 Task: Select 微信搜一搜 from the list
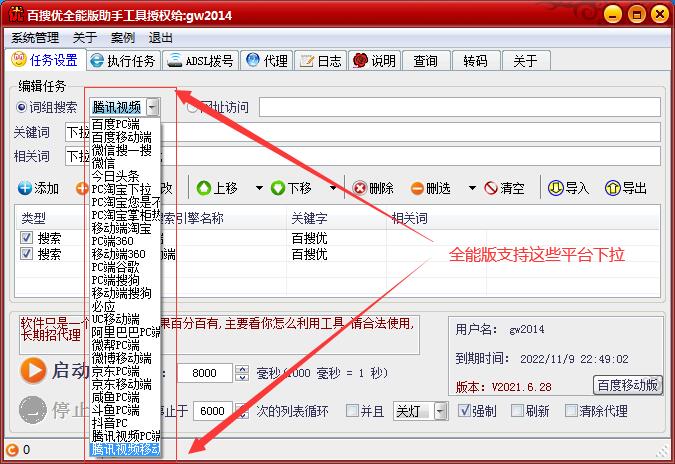pyautogui.click(x=125, y=150)
